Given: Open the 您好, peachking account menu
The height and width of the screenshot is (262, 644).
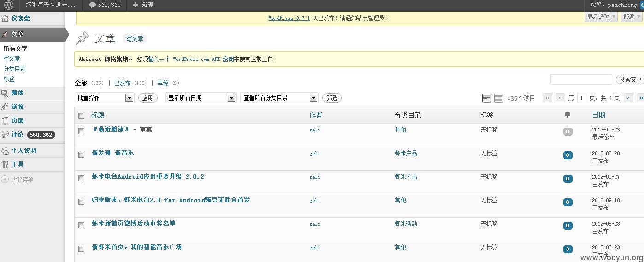Looking at the screenshot, I should [613, 5].
